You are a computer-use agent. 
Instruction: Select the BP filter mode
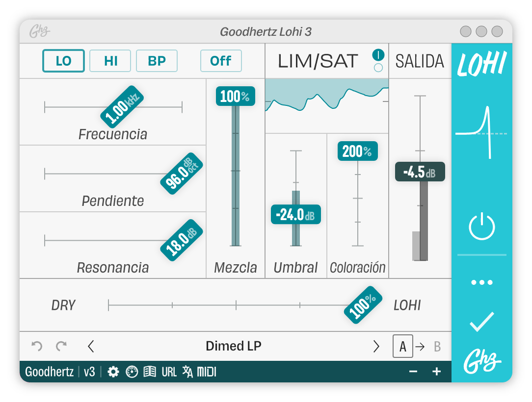(x=157, y=61)
